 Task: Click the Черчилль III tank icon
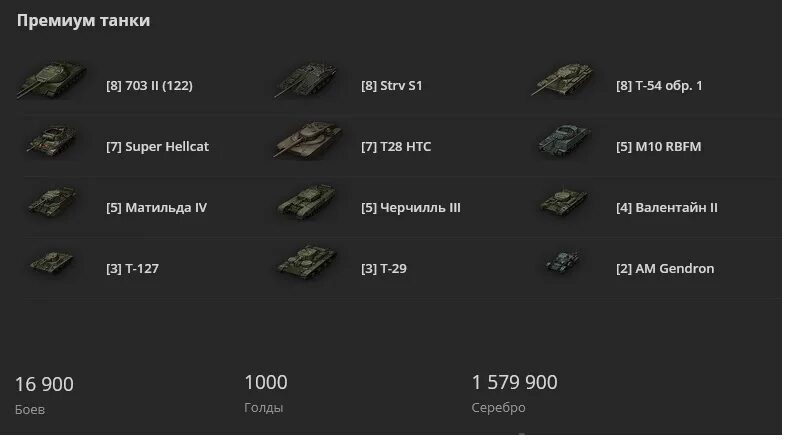(308, 205)
